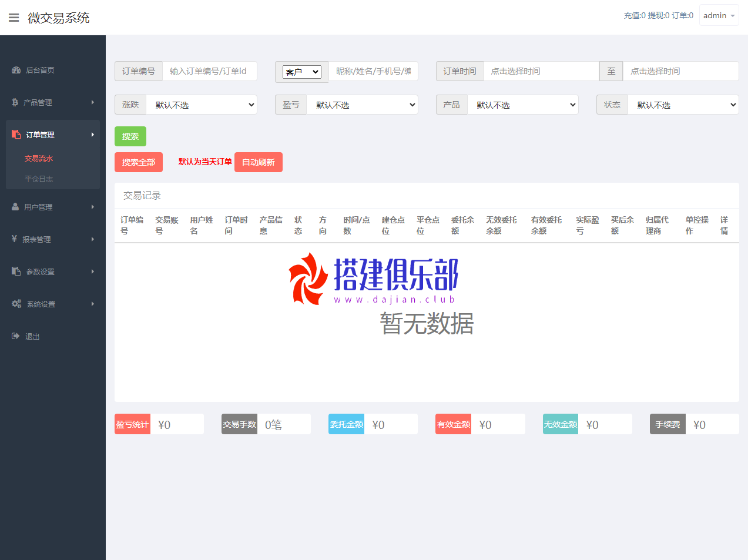Open the 客户 type selector
Image resolution: width=748 pixels, height=560 pixels.
coord(302,72)
